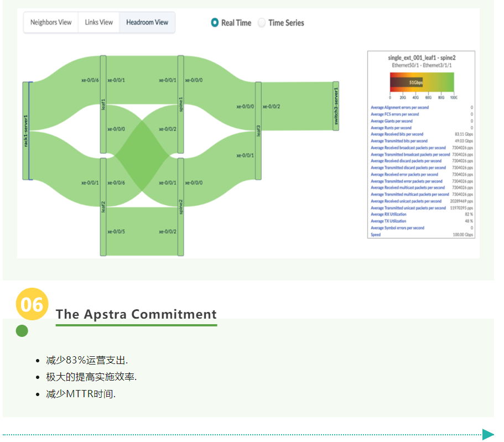The height and width of the screenshot is (442, 504).
Task: Click the bullet text 减少83%运营支出.
Action: pyautogui.click(x=87, y=360)
